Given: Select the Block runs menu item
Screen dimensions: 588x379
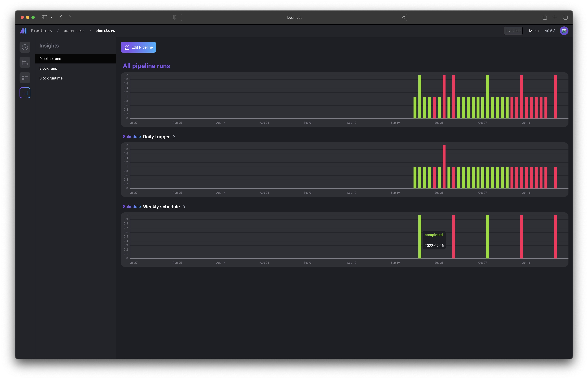Looking at the screenshot, I should click(x=48, y=68).
